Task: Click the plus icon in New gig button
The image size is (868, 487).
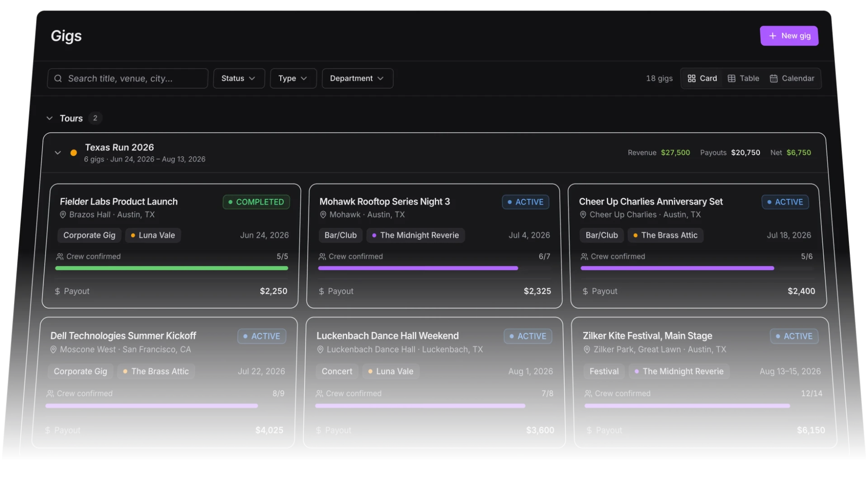Action: point(773,36)
